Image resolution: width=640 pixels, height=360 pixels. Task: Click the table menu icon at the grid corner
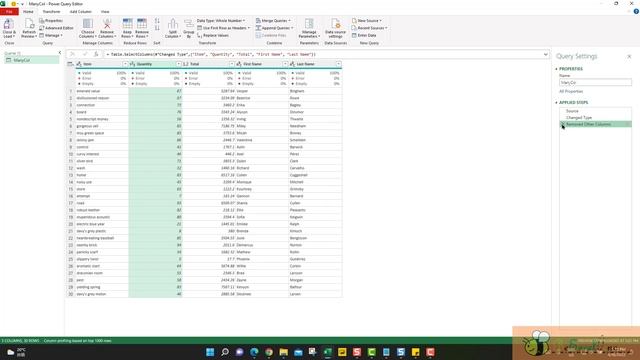pyautogui.click(x=70, y=64)
